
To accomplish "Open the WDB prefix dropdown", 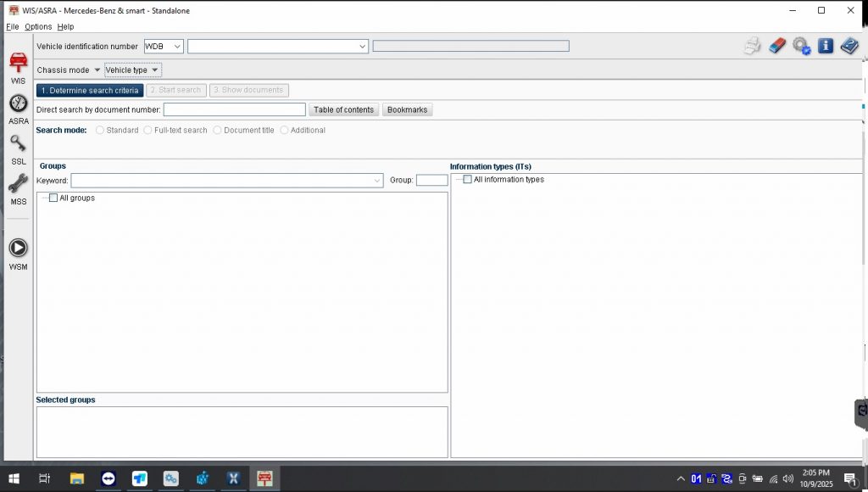I will pos(164,46).
